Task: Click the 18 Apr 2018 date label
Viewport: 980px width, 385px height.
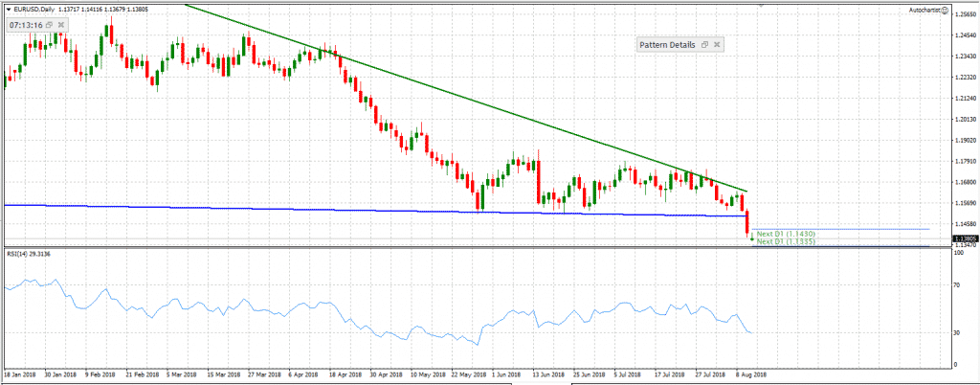Action: pos(345,375)
